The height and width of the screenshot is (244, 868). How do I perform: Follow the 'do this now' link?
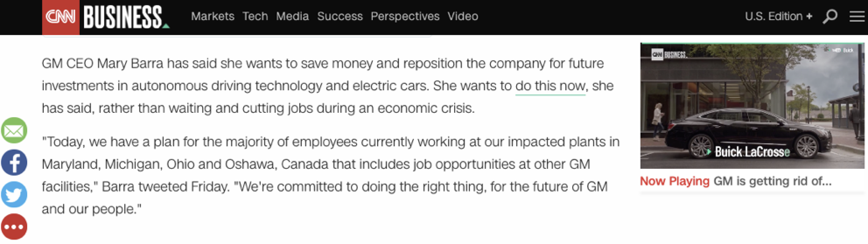(550, 86)
